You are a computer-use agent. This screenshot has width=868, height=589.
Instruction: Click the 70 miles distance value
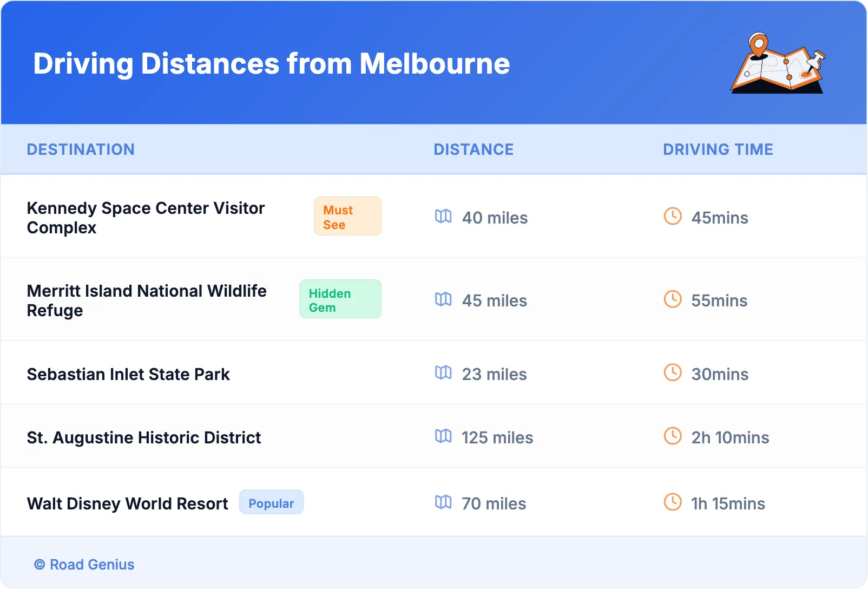[494, 503]
